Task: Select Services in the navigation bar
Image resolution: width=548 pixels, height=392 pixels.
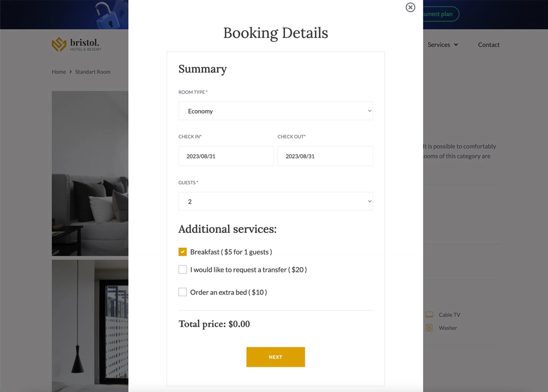Action: (x=439, y=44)
